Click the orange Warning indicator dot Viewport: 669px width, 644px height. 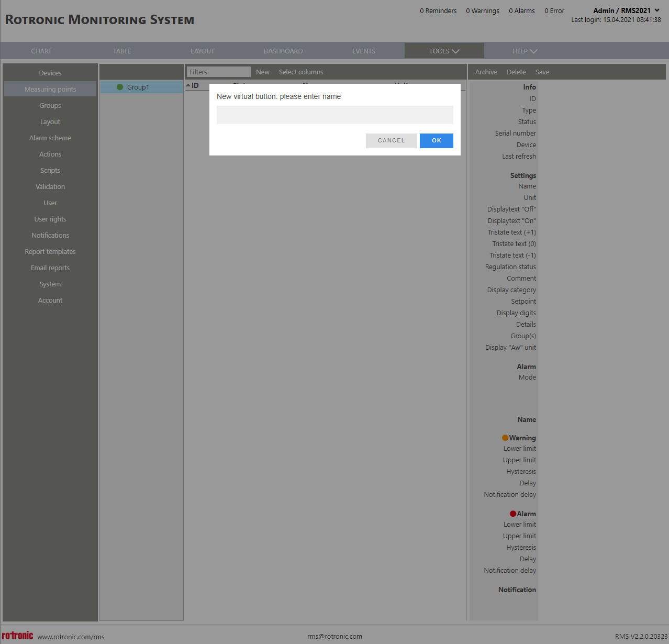[505, 438]
